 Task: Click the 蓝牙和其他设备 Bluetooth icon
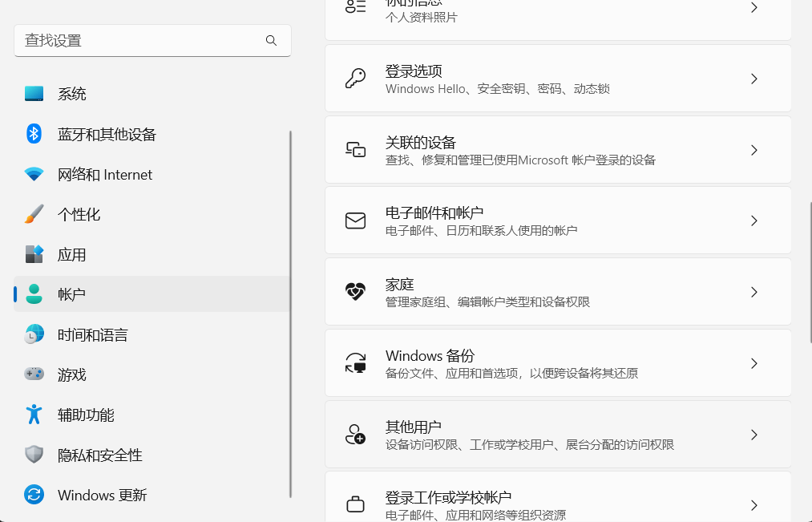pos(34,134)
